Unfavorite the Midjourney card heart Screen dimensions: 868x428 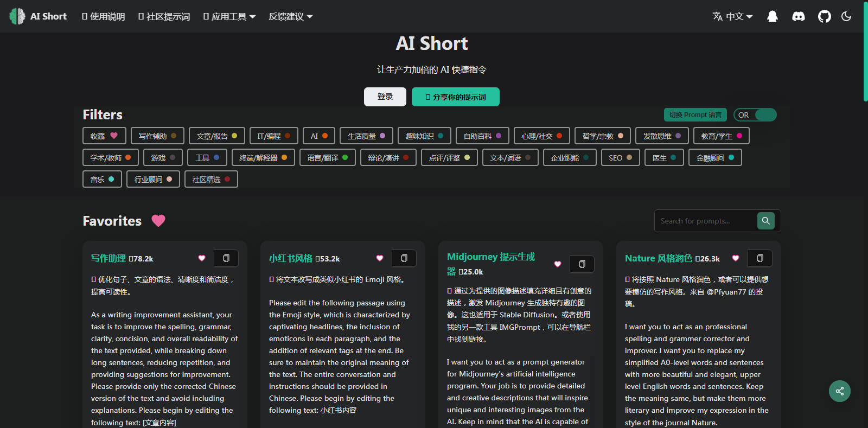558,264
